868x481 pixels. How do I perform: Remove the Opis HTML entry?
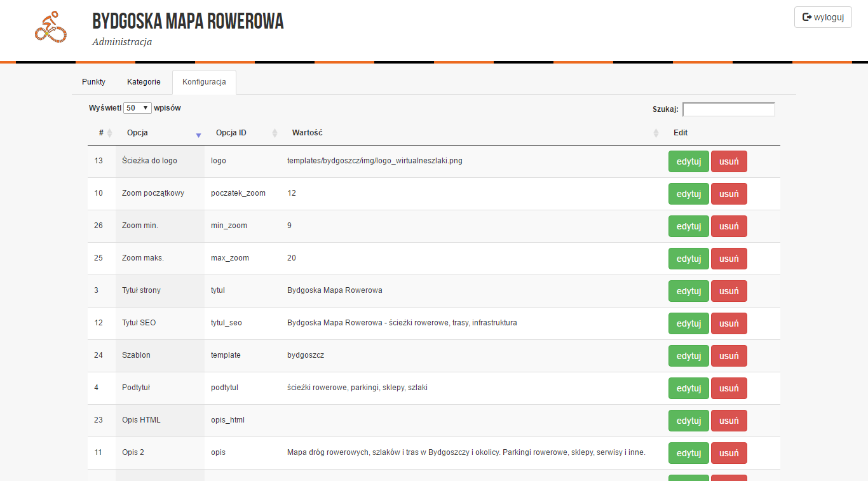pyautogui.click(x=728, y=421)
